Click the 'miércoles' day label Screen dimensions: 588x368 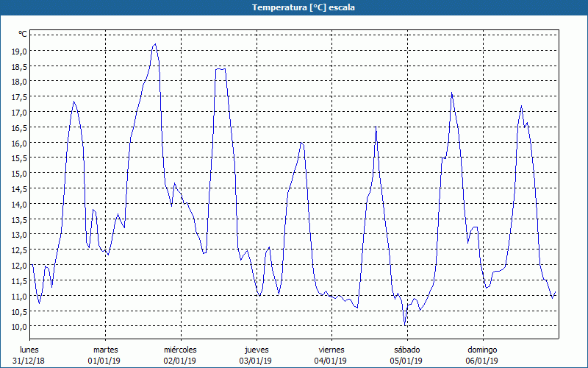click(180, 350)
